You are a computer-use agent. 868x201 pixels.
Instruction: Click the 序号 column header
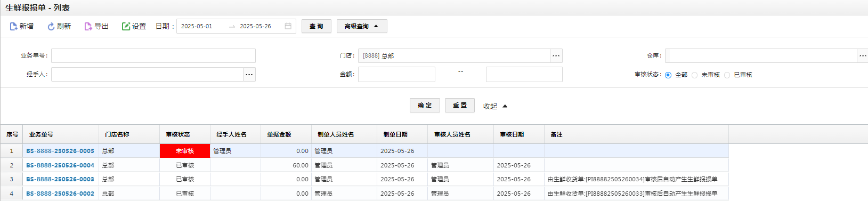[x=12, y=134]
